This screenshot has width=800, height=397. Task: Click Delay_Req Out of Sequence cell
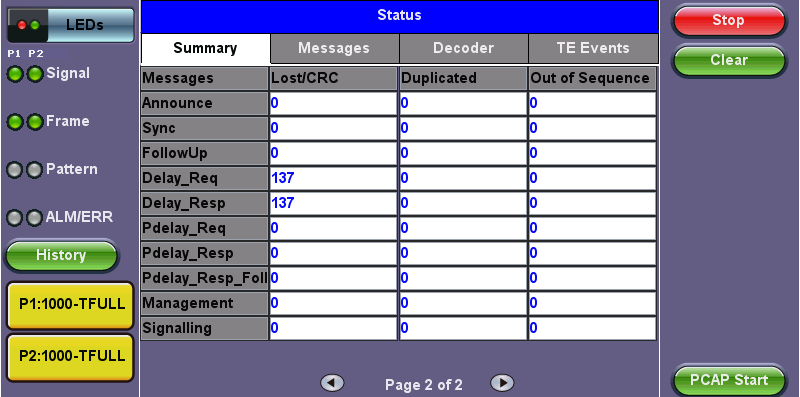pos(592,179)
